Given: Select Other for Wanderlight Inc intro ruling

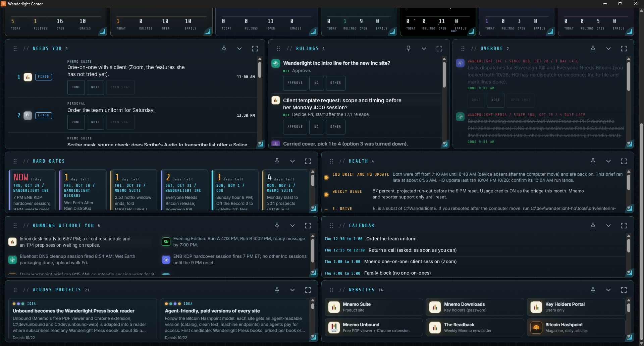Looking at the screenshot, I should 336,83.
